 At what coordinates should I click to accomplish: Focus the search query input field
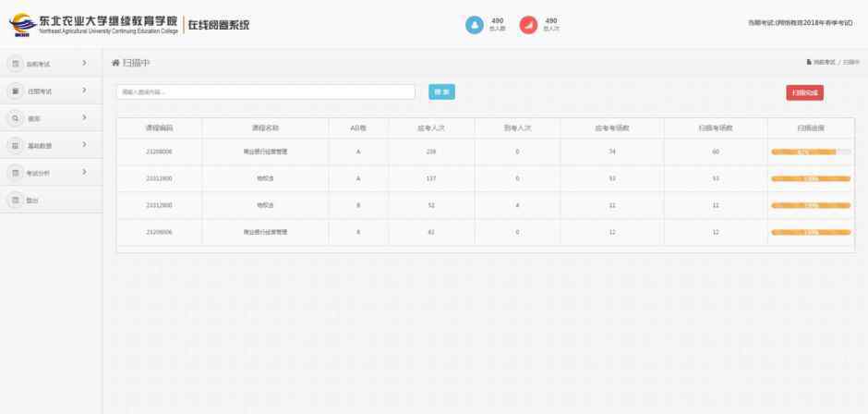[265, 92]
